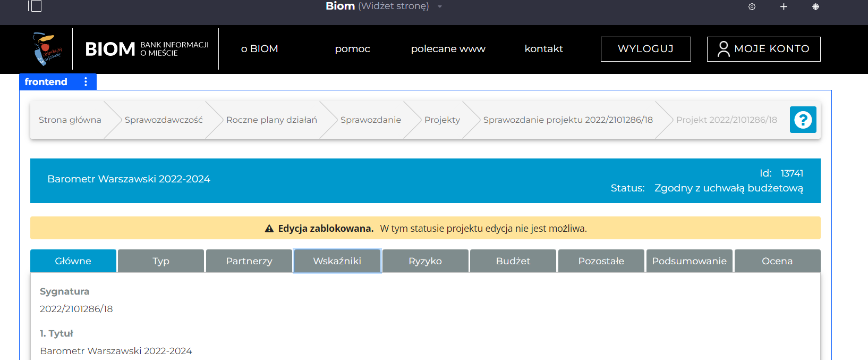The height and width of the screenshot is (360, 868).
Task: Open the settings gear icon
Action: (752, 7)
